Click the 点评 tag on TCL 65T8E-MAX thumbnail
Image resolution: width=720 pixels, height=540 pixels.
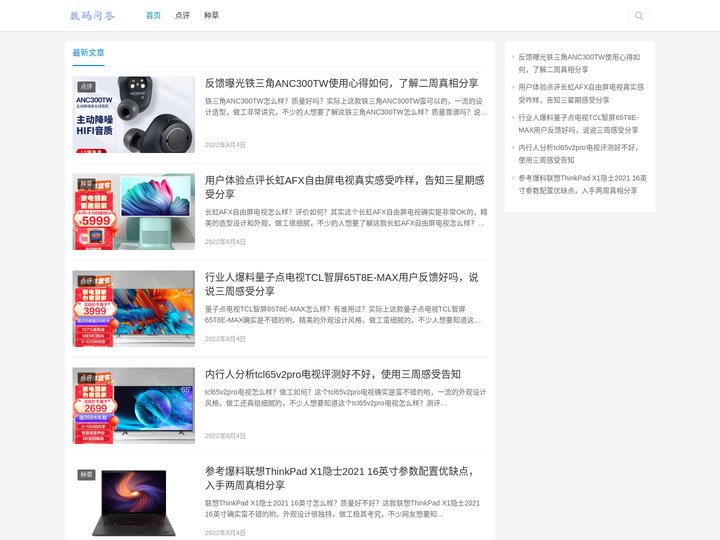[x=86, y=281]
